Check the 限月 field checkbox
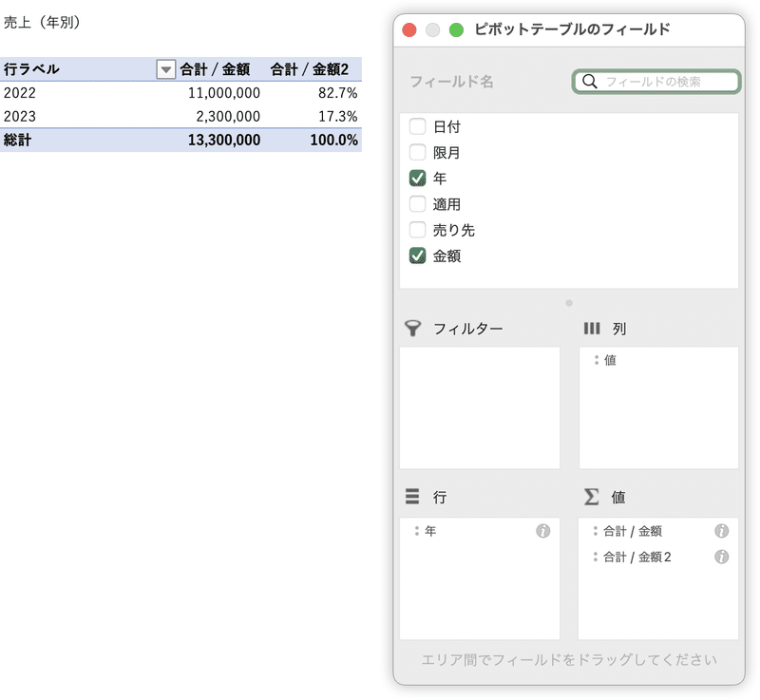The image size is (760, 700). click(x=417, y=153)
